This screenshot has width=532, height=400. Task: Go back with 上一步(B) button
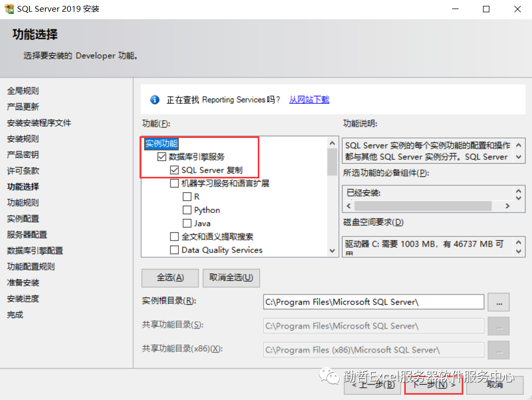373,385
